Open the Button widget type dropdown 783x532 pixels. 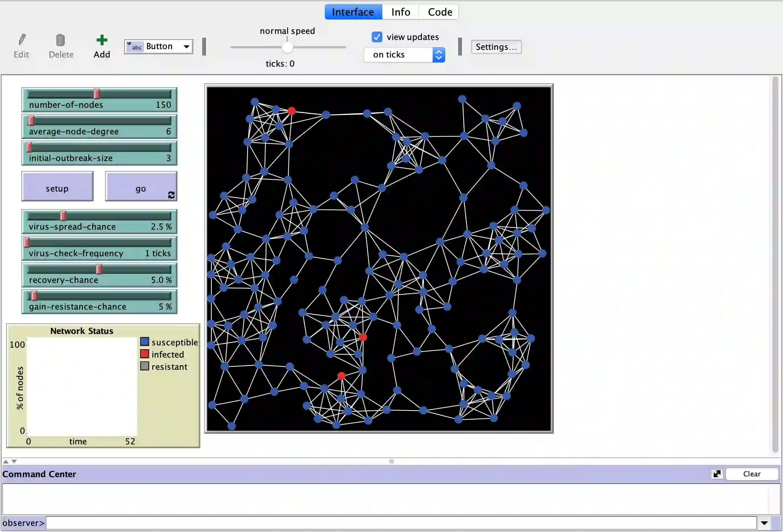click(158, 46)
